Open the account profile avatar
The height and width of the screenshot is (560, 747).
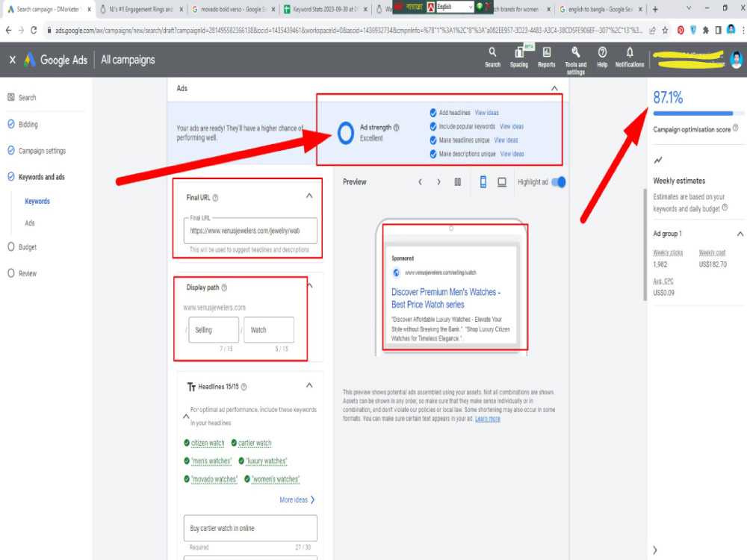tap(737, 60)
